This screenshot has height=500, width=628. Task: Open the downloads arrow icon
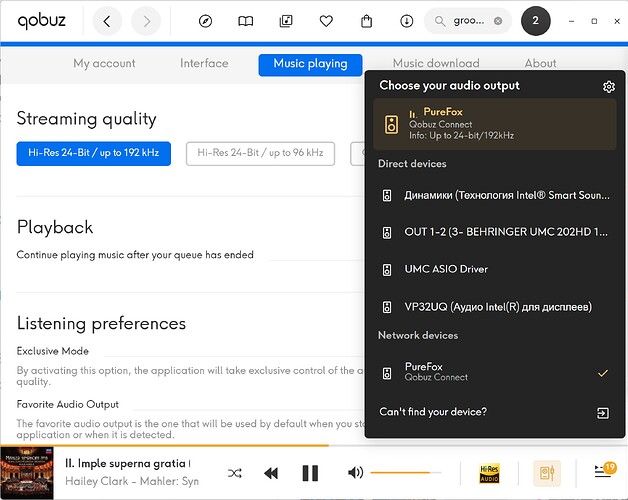(406, 21)
